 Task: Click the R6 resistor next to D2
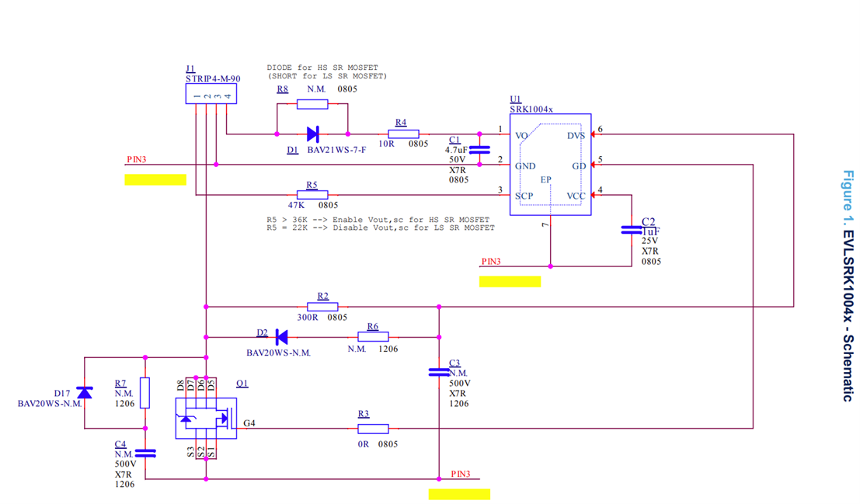click(373, 337)
